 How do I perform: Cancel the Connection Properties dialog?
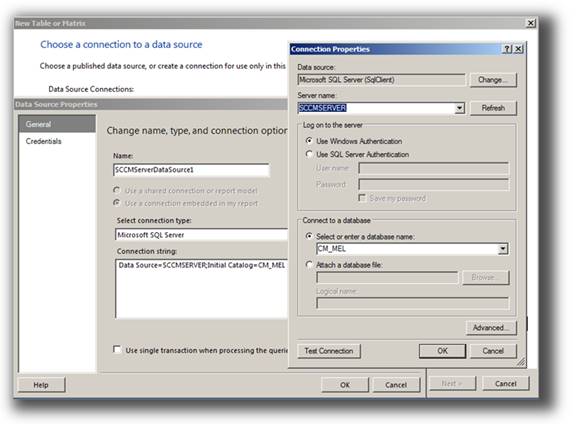click(493, 351)
